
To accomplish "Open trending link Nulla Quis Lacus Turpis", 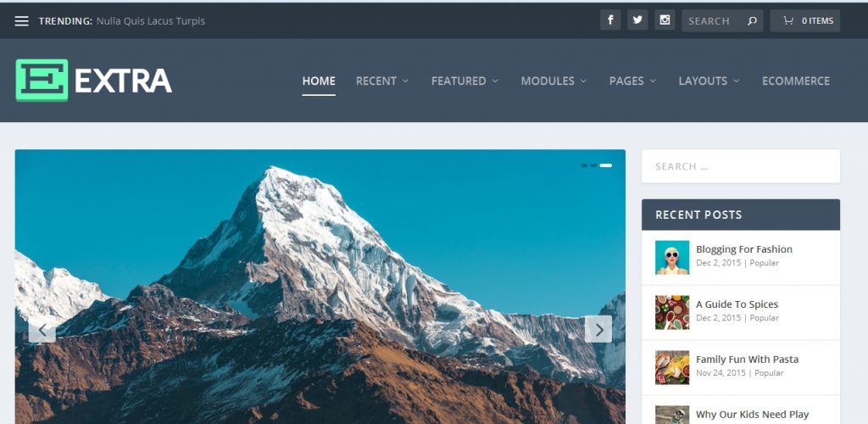I will (151, 21).
